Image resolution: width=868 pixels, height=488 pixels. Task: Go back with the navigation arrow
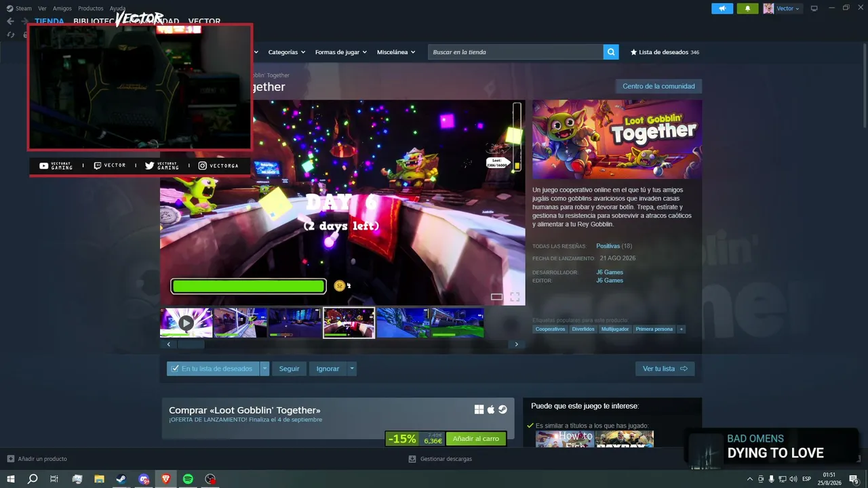click(x=10, y=21)
